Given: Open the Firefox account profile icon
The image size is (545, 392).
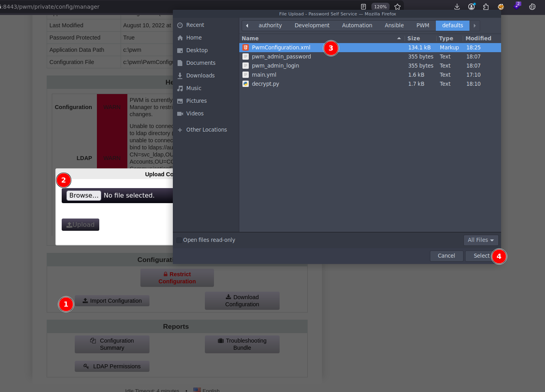Looking at the screenshot, I should tap(471, 7).
